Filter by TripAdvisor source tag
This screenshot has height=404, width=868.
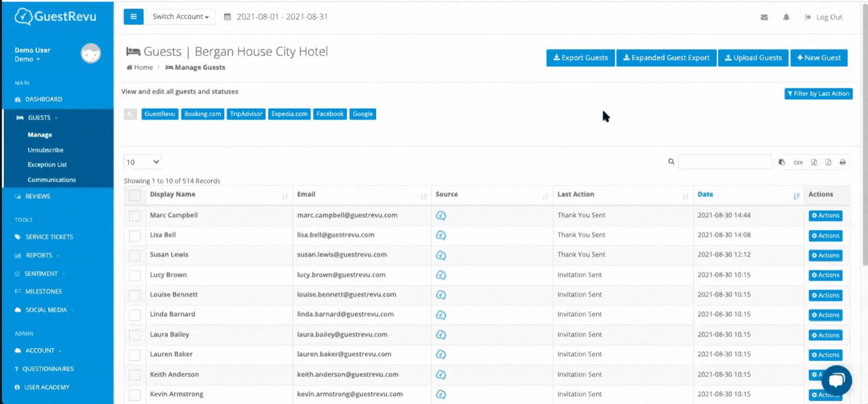coord(246,114)
